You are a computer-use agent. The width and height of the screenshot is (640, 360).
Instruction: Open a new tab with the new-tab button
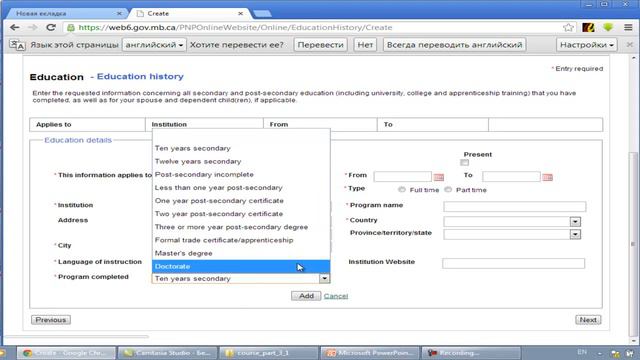click(262, 13)
